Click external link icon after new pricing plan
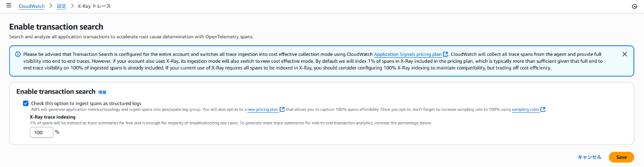Viewport: 644px width, 167px height. (x=282, y=109)
